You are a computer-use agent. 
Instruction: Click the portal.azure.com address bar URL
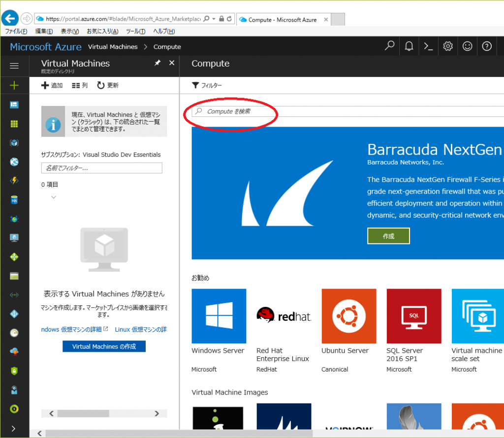(123, 19)
